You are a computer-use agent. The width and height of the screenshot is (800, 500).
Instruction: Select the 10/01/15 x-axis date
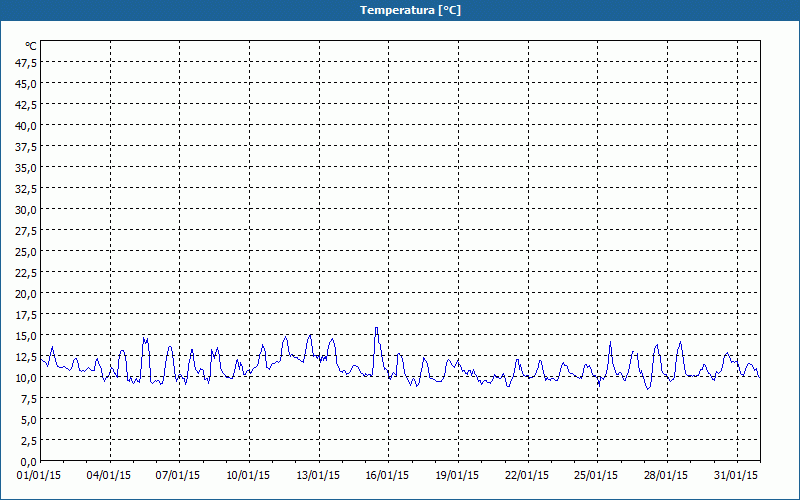coord(248,476)
